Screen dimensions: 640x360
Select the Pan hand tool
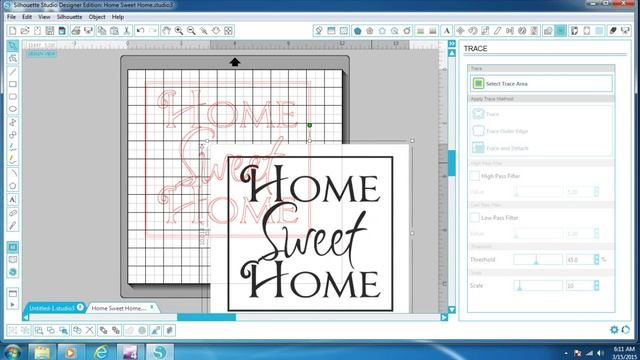point(166,31)
